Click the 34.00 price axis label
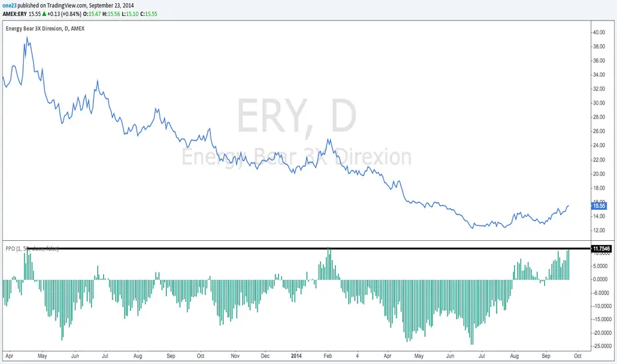Image resolution: width=617 pixels, height=364 pixels. coord(599,75)
